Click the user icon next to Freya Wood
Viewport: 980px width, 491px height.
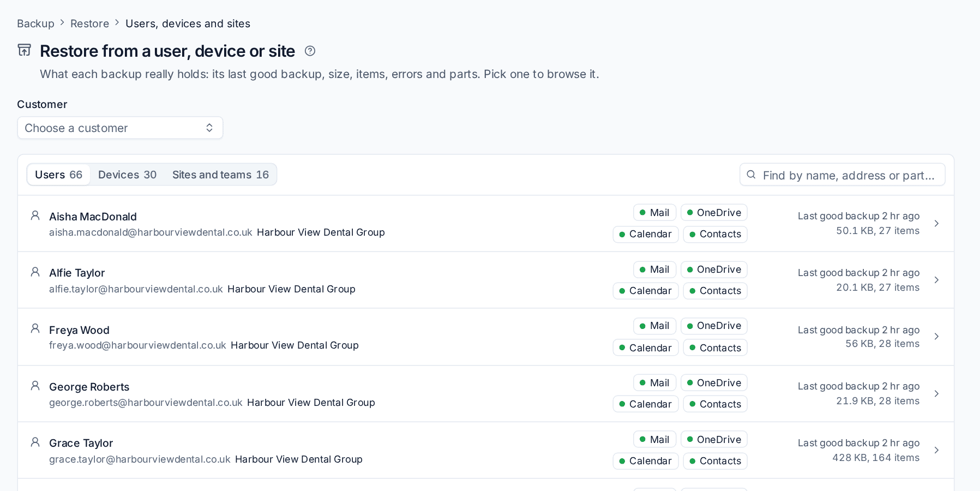(x=35, y=328)
